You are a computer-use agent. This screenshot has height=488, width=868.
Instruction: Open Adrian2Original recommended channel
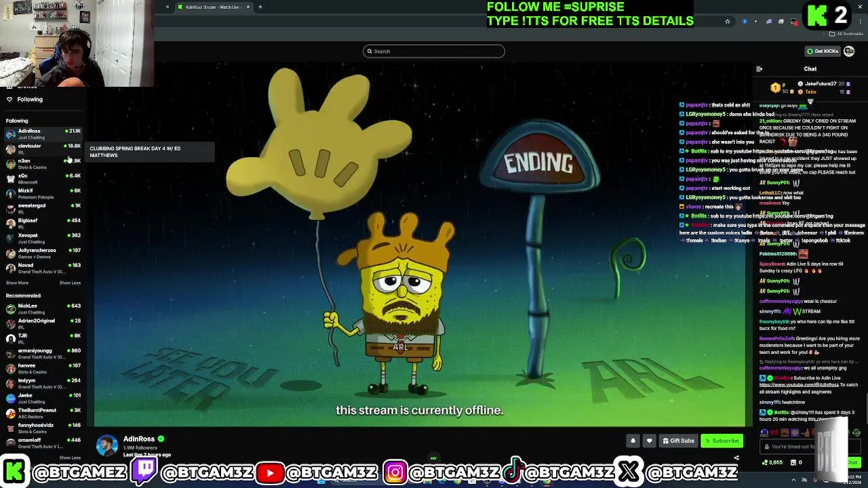point(43,323)
